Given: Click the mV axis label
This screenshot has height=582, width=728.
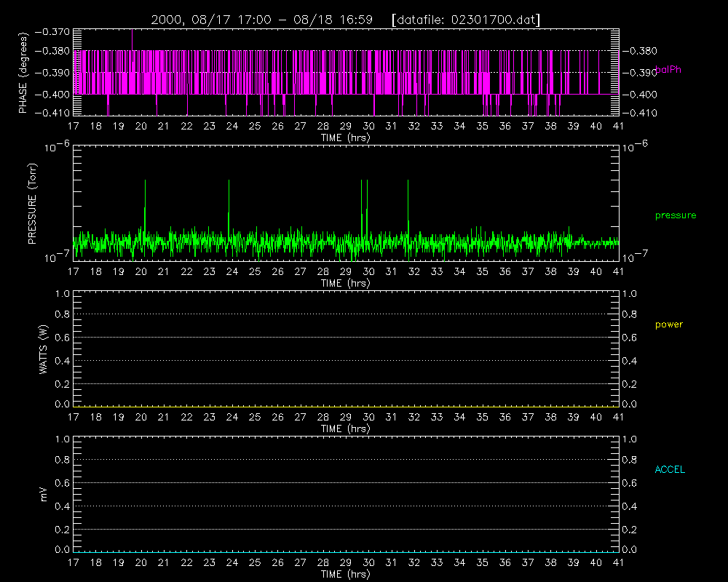Looking at the screenshot, I should [x=44, y=494].
